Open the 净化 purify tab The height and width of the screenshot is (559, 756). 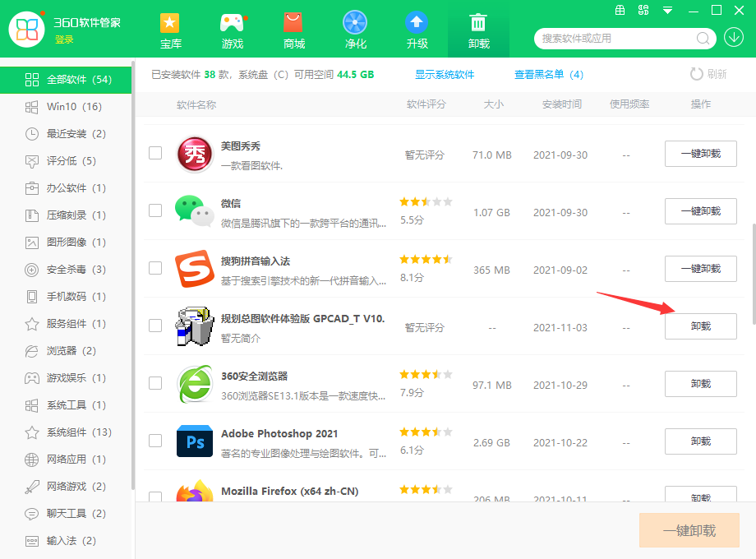[355, 31]
